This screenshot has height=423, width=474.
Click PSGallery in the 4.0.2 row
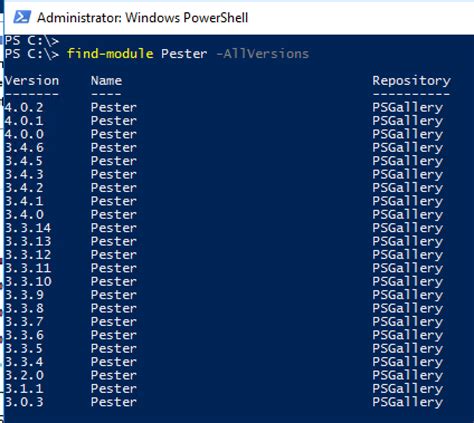(408, 108)
